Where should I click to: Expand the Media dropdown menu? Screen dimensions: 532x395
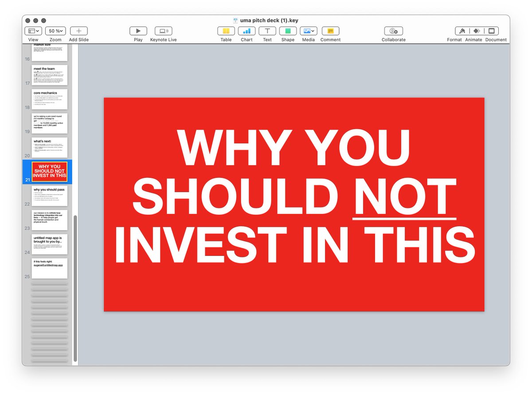click(x=308, y=31)
